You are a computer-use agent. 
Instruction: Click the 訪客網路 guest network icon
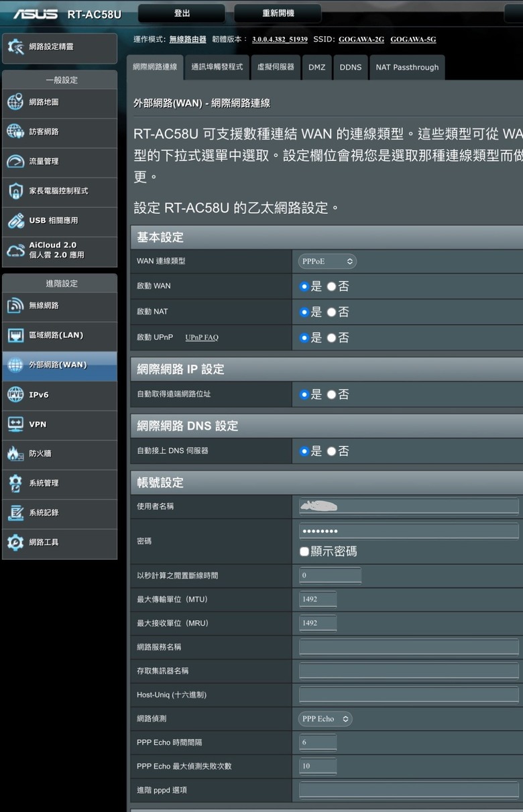click(x=15, y=131)
